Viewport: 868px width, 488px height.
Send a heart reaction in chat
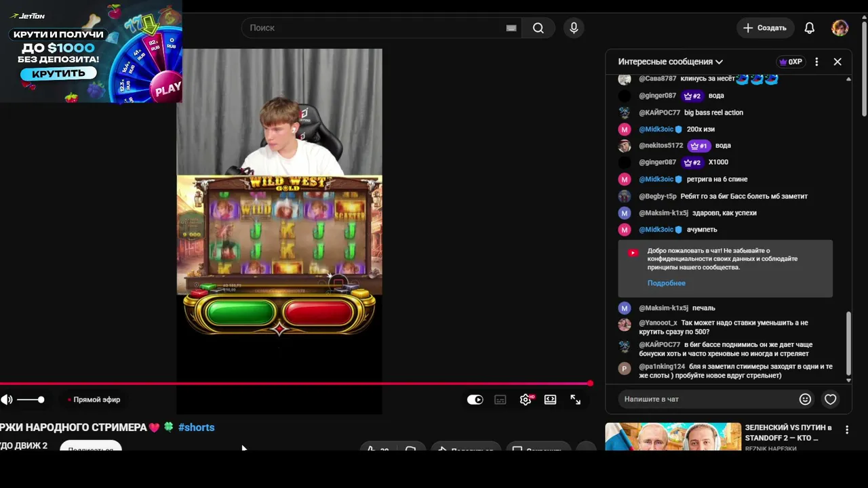[x=830, y=399]
